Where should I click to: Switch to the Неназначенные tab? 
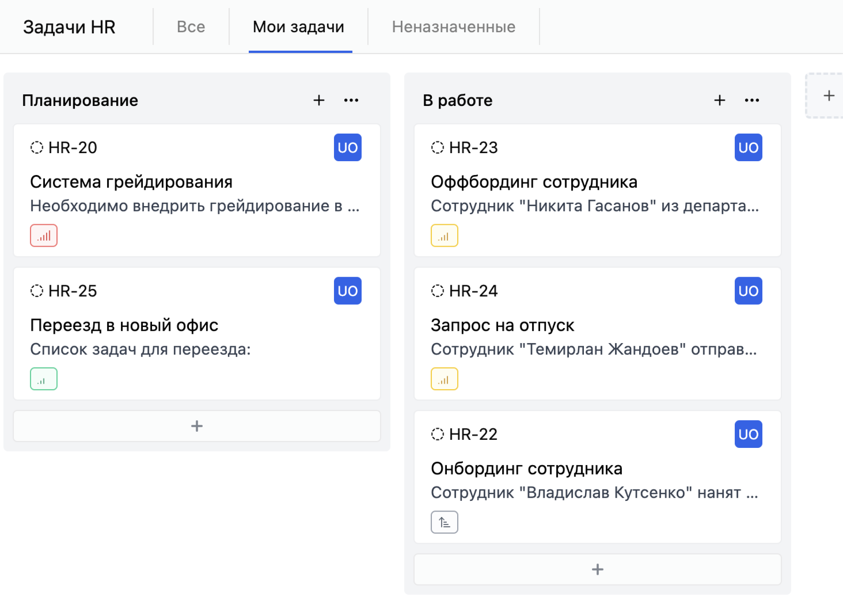tap(454, 26)
